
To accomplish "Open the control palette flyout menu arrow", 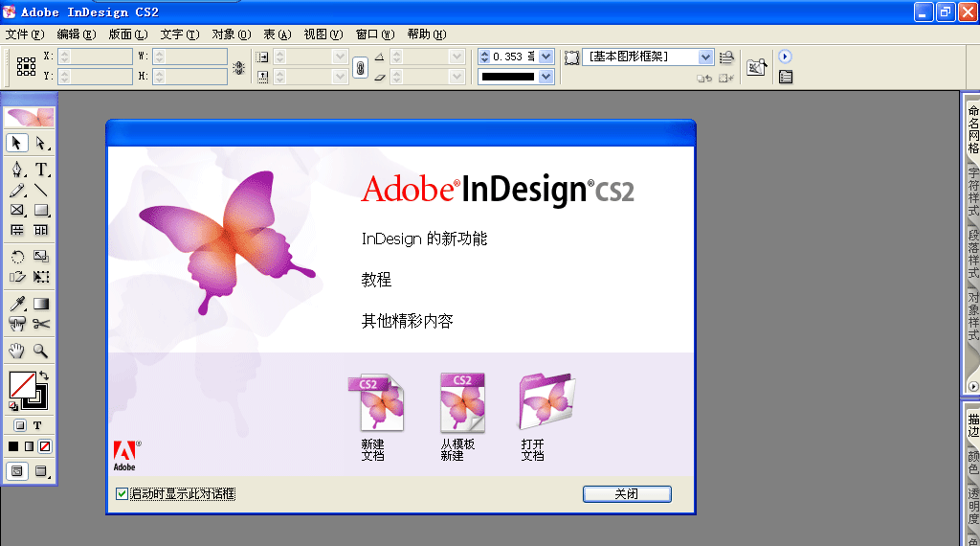I will pos(785,57).
